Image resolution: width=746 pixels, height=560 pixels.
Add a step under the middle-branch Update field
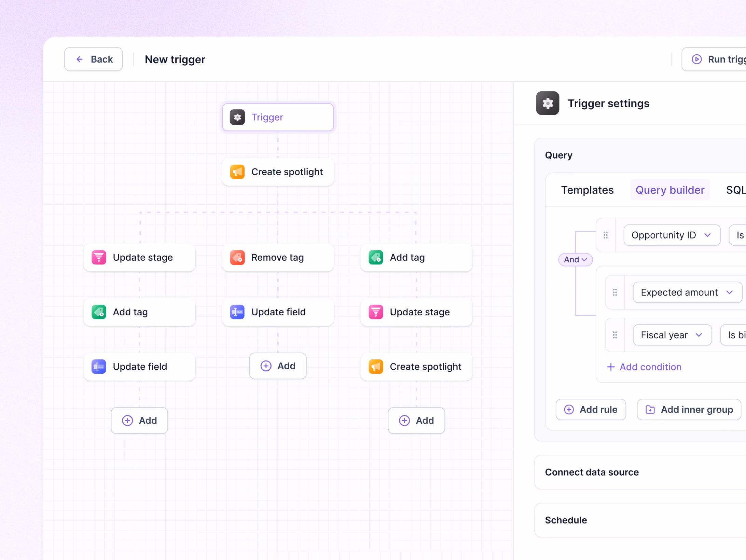pos(278,366)
